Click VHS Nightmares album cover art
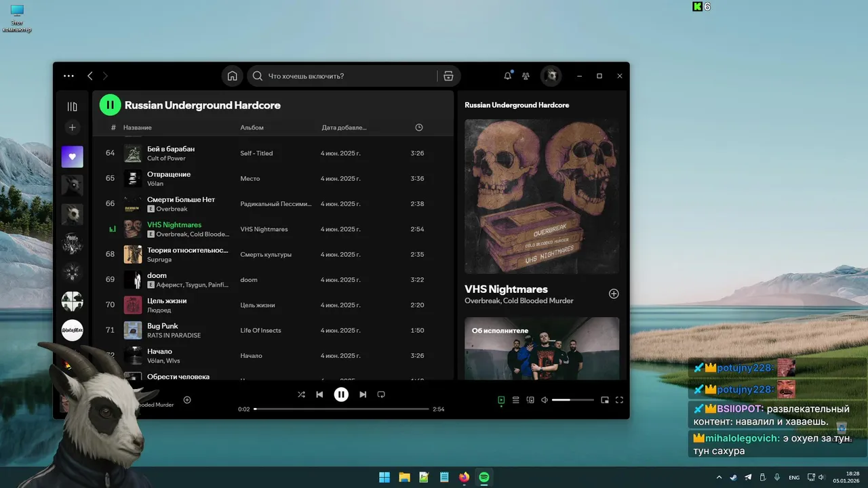Viewport: 868px width, 488px height. point(542,197)
